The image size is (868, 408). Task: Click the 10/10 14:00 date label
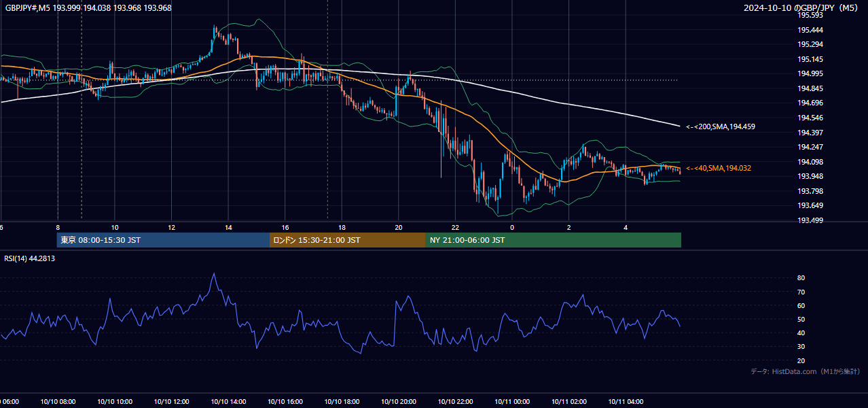pyautogui.click(x=228, y=402)
